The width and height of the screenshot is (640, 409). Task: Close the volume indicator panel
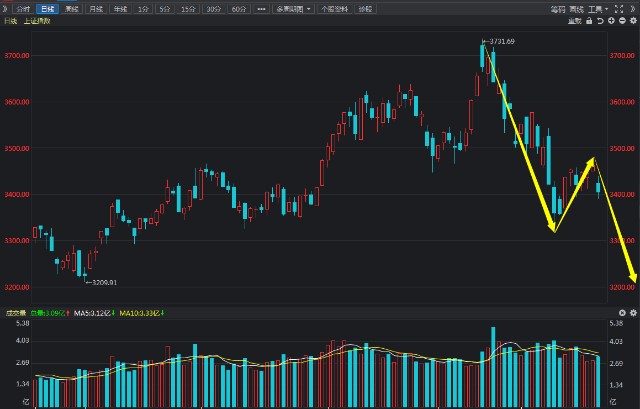[x=622, y=313]
